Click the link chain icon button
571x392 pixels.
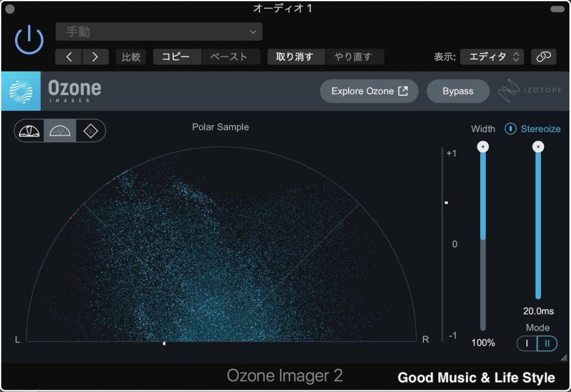pos(543,57)
